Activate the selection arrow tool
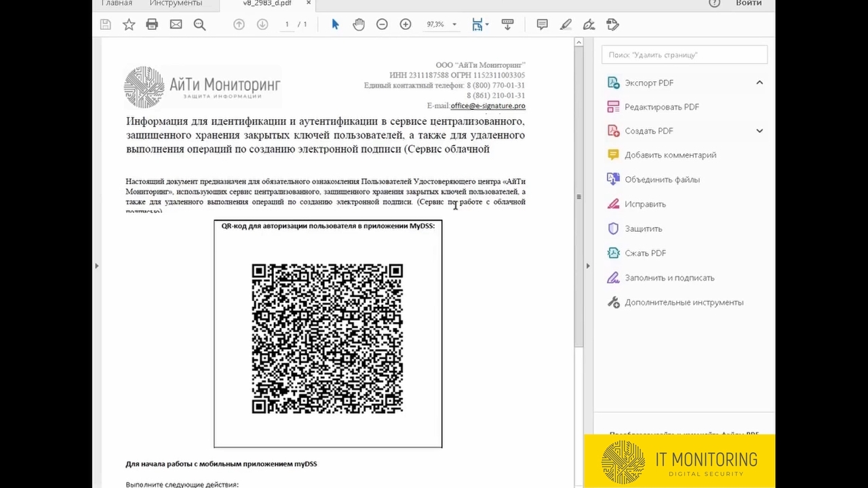Viewport: 868px width, 488px height. pos(335,24)
